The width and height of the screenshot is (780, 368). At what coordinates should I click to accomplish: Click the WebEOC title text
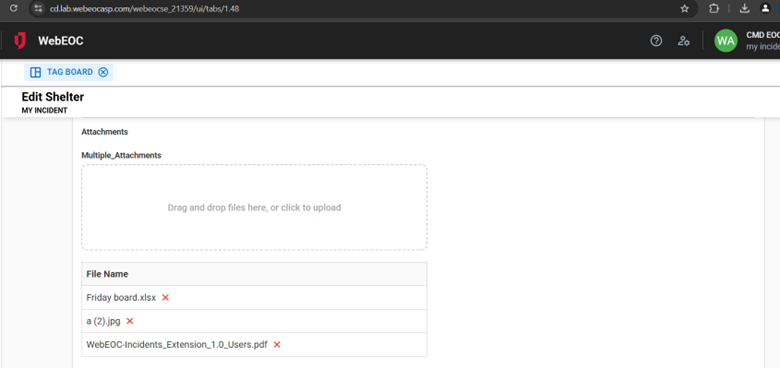pyautogui.click(x=61, y=41)
